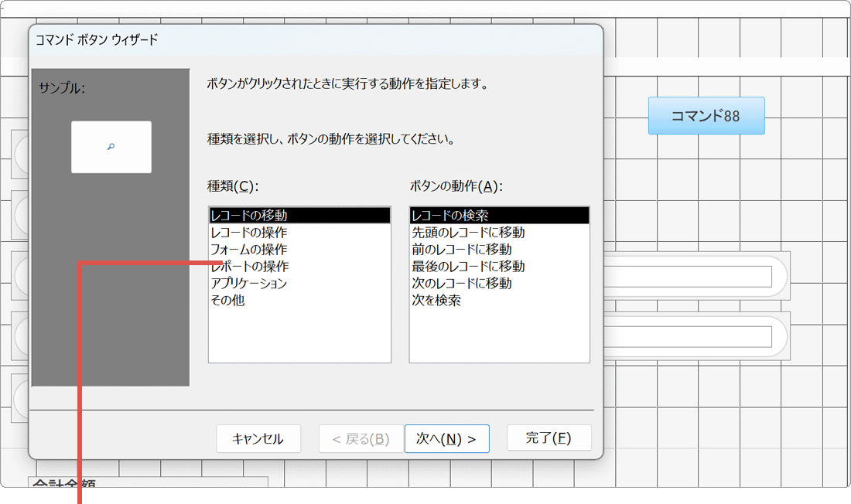The height and width of the screenshot is (504, 851).
Task: Advance wizard with 次へ button
Action: 447,438
